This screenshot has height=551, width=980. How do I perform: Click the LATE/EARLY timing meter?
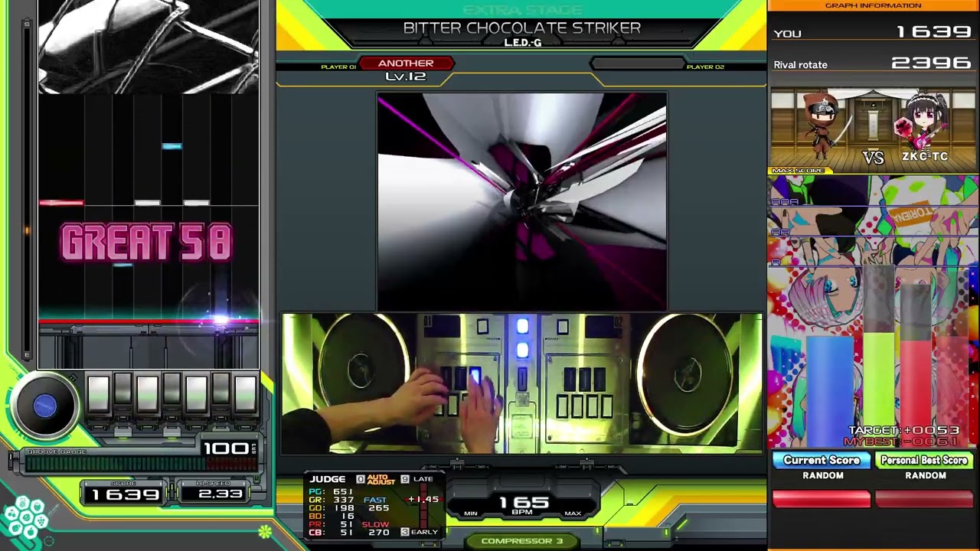(422, 507)
